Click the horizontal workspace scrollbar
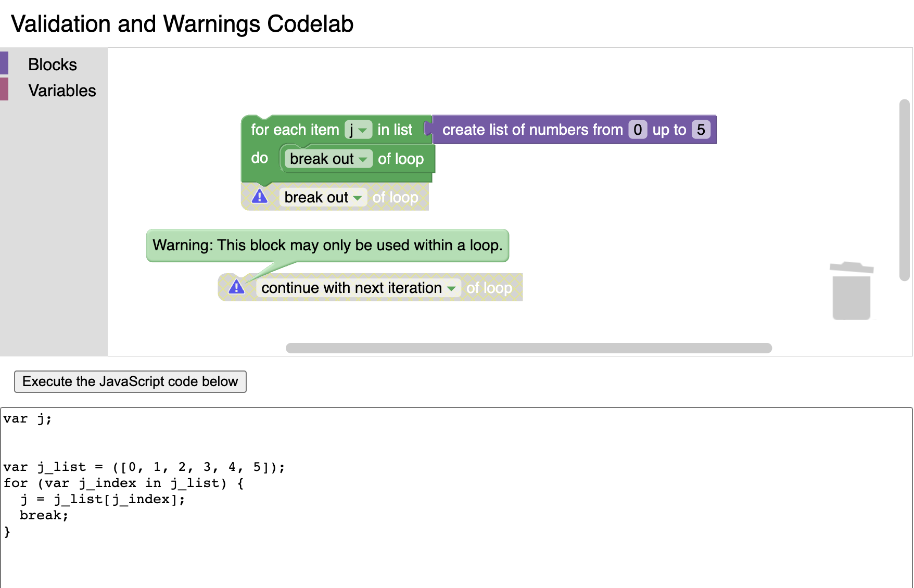The image size is (914, 588). [528, 348]
